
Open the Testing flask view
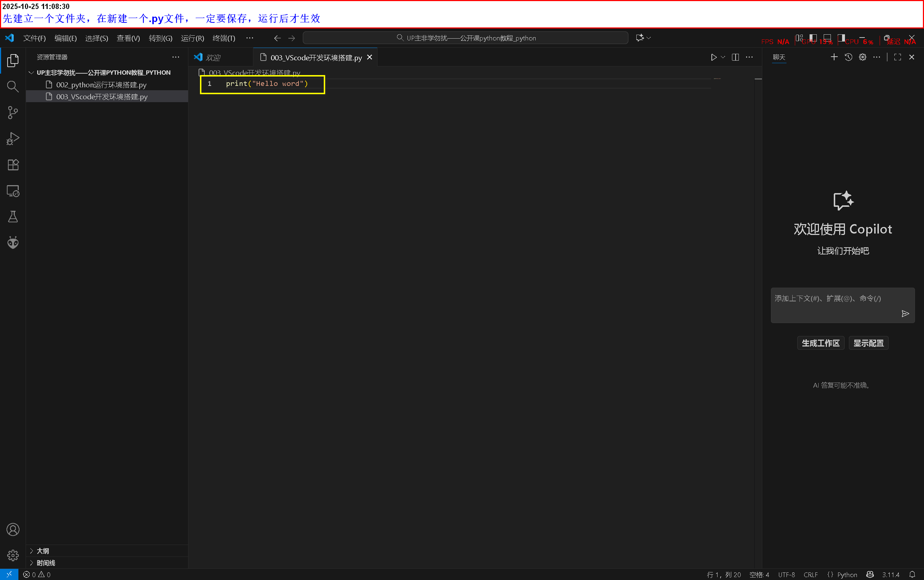pyautogui.click(x=13, y=217)
